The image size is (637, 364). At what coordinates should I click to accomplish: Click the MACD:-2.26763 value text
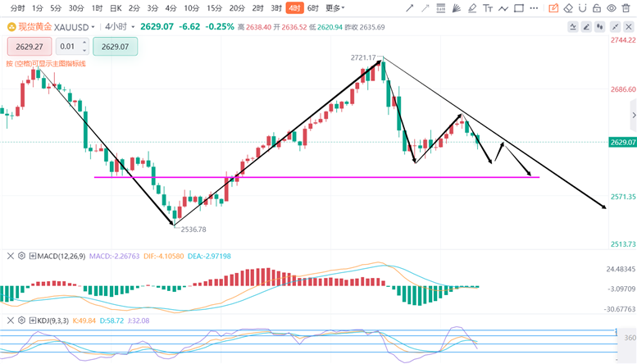(x=114, y=256)
